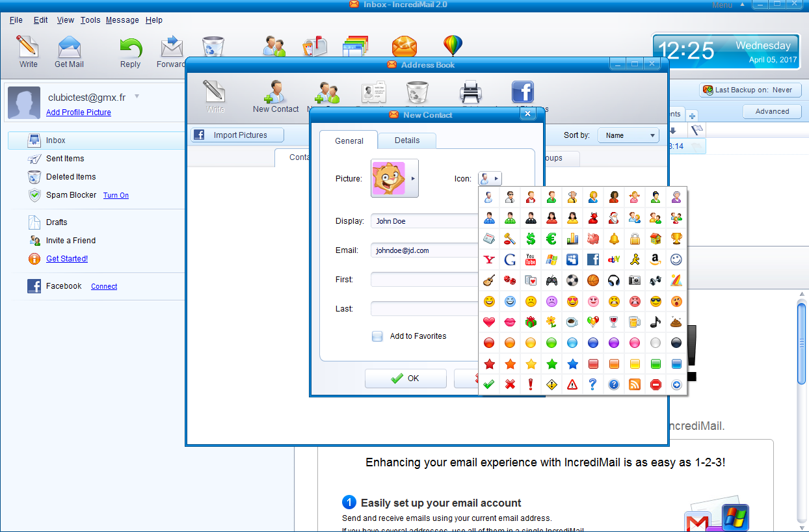Pick the Santa Claus contact icon
Image resolution: width=809 pixels, height=532 pixels.
[614, 219]
